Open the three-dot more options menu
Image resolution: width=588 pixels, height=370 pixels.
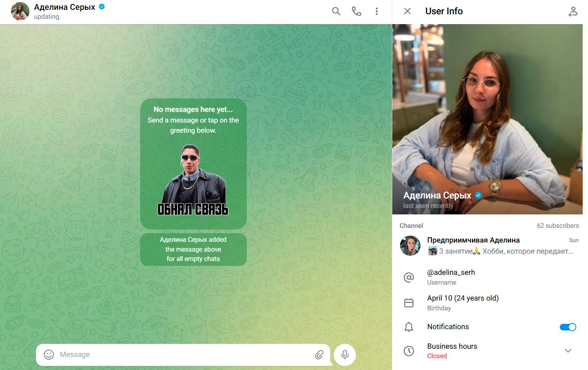coord(376,11)
